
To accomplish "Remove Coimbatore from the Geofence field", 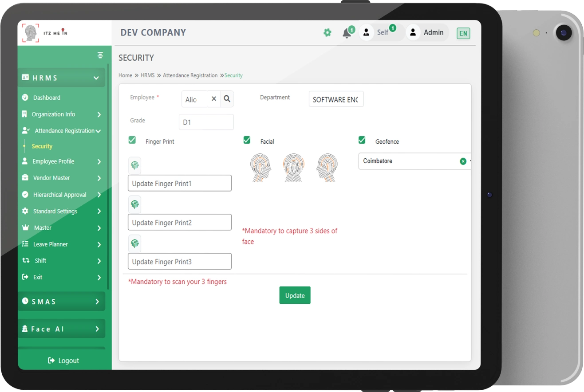I will pos(463,161).
